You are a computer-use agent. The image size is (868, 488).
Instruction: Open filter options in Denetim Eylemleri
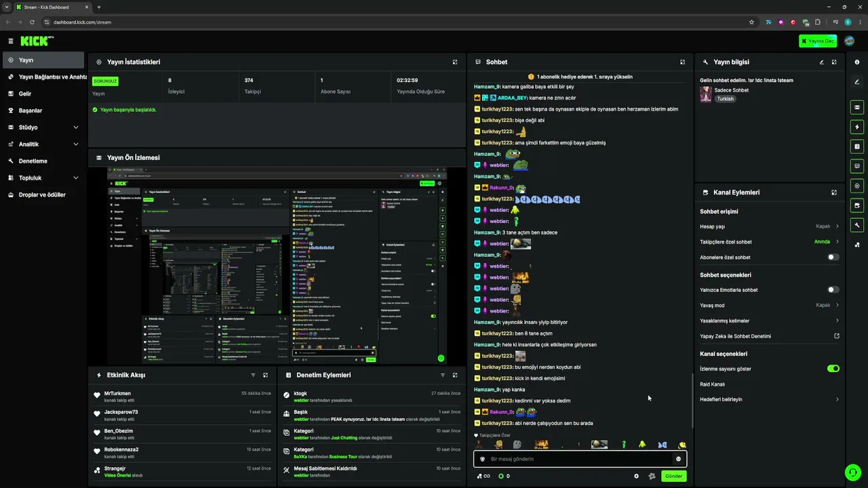coord(443,375)
